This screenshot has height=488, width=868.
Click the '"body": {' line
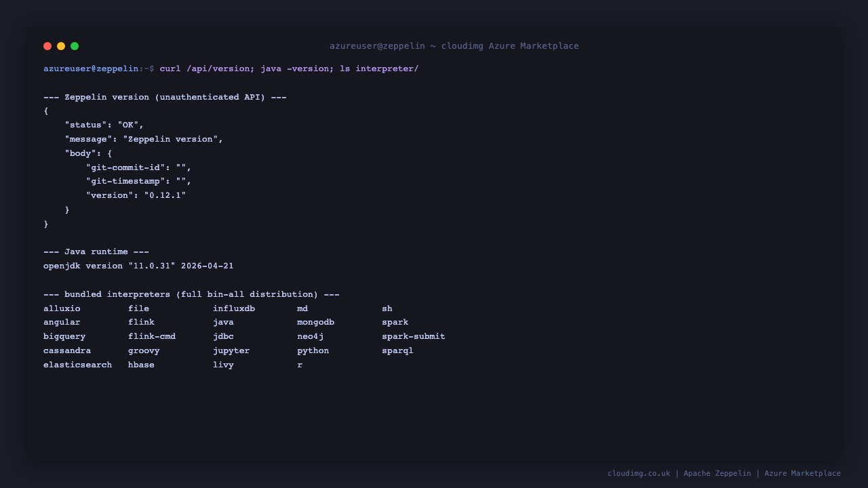pyautogui.click(x=88, y=153)
